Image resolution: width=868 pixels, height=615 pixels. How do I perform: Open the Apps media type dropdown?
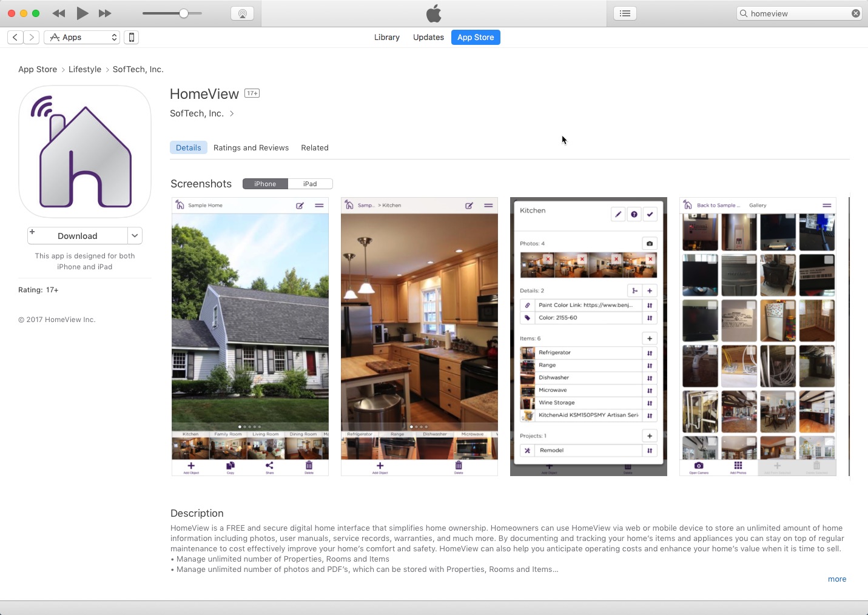click(82, 38)
